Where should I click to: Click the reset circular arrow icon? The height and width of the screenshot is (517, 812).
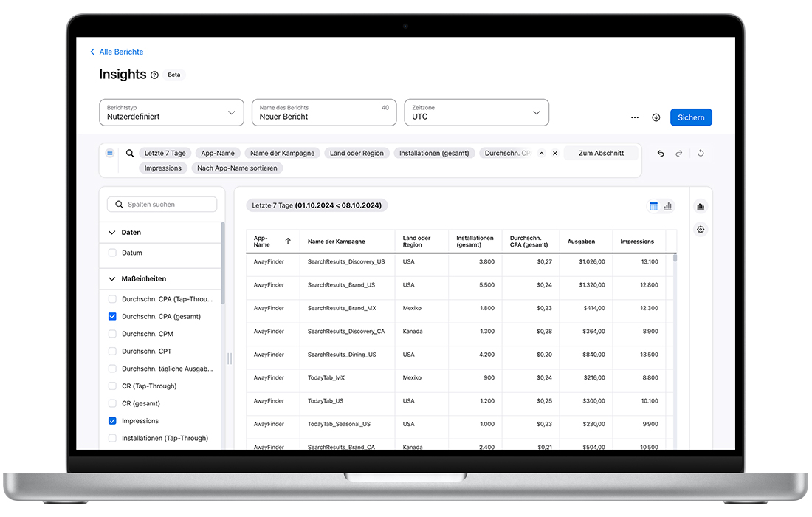pos(701,154)
